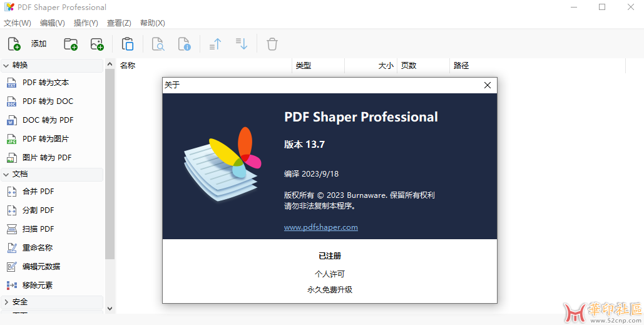Click the File properties info icon

[185, 44]
